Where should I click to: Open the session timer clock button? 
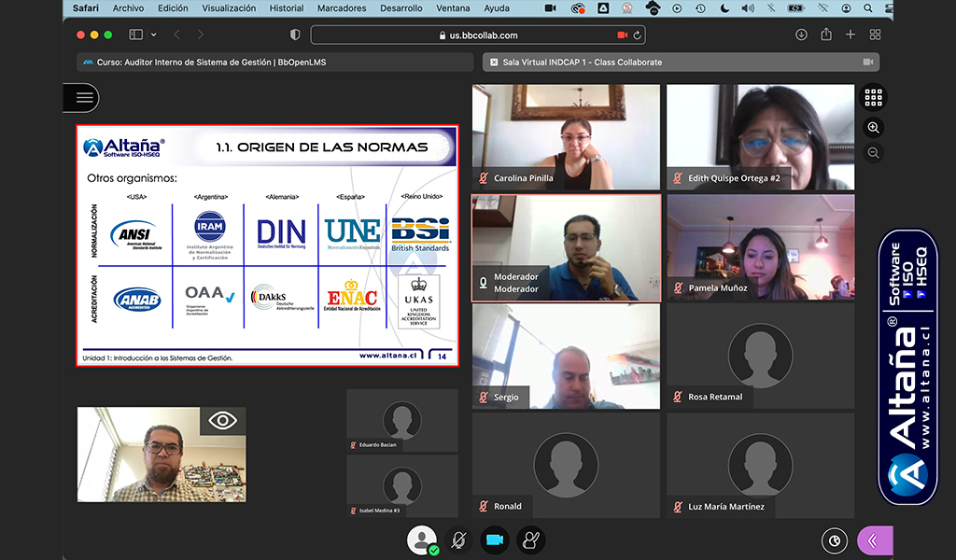click(834, 540)
